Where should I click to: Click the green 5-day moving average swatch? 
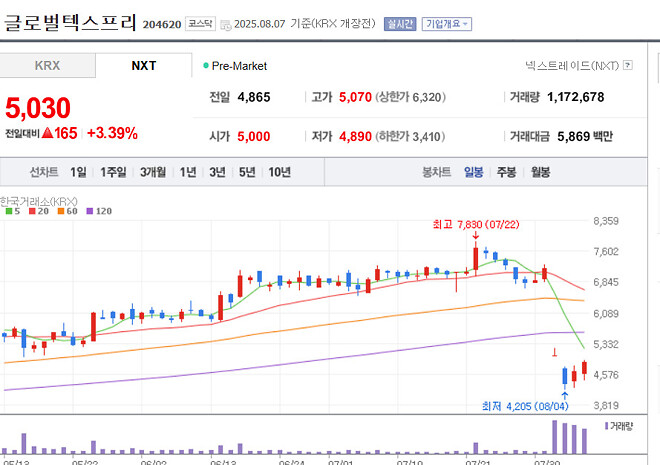pos(9,211)
